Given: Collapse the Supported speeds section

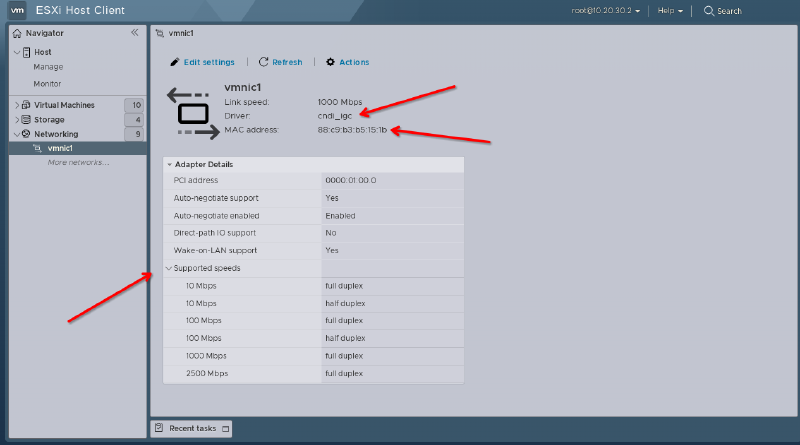Looking at the screenshot, I should [168, 268].
